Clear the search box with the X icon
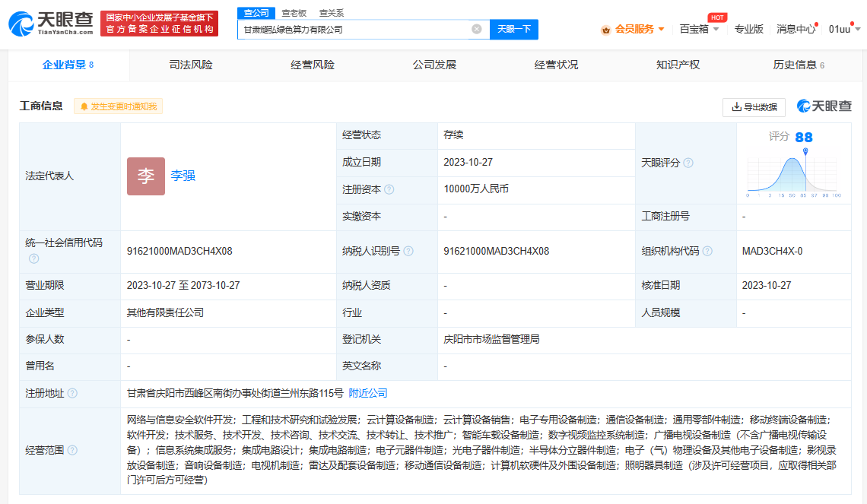The width and height of the screenshot is (867, 504). (477, 30)
